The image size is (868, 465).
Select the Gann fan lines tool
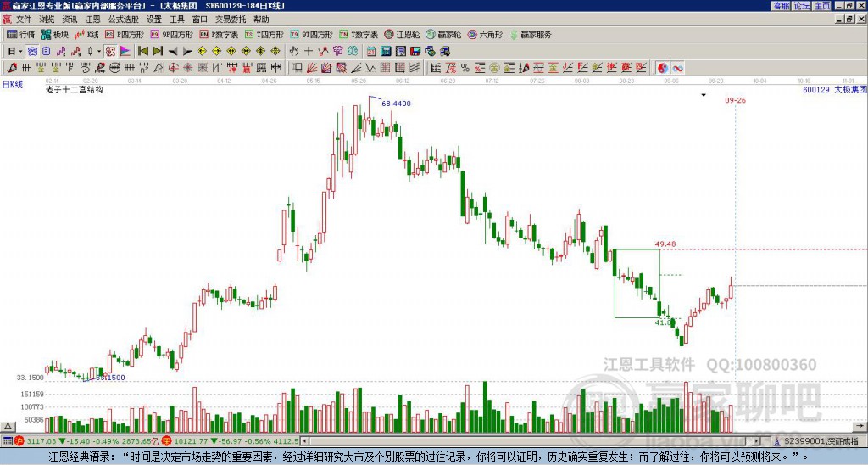(x=312, y=68)
